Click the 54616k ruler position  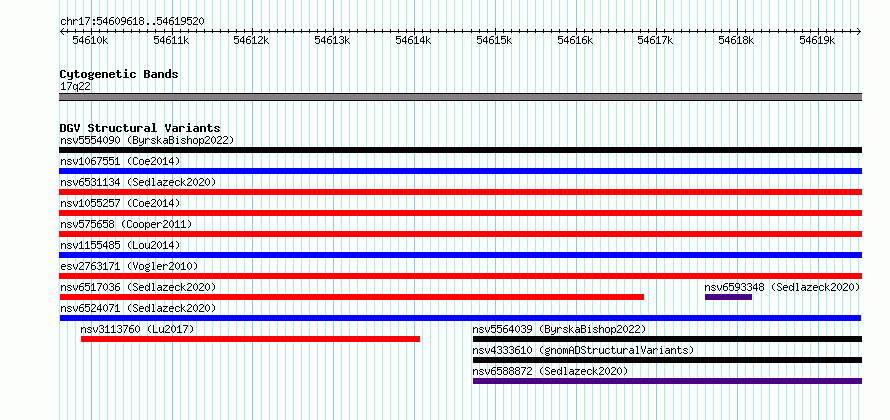[x=576, y=40]
